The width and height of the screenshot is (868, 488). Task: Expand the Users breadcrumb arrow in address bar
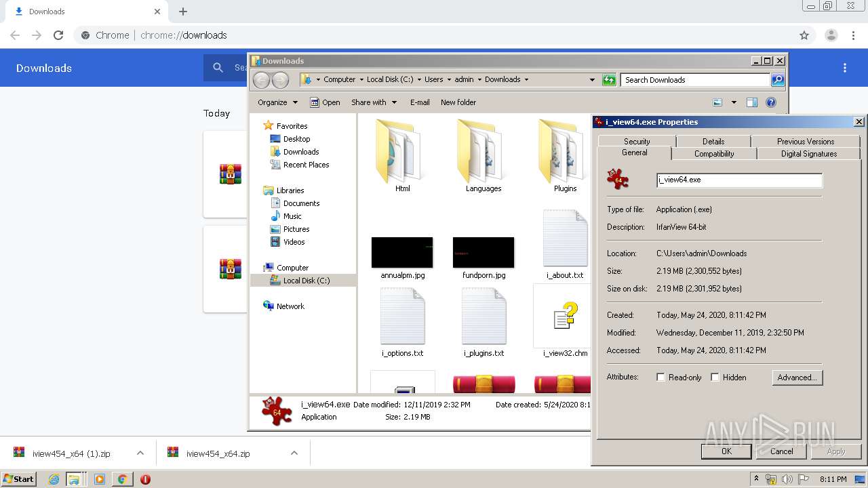click(448, 80)
